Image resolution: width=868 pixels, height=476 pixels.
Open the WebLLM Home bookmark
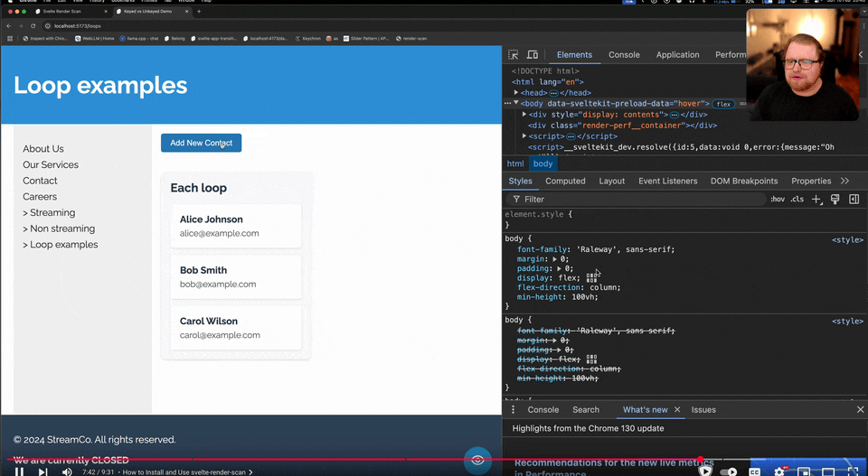click(x=95, y=39)
